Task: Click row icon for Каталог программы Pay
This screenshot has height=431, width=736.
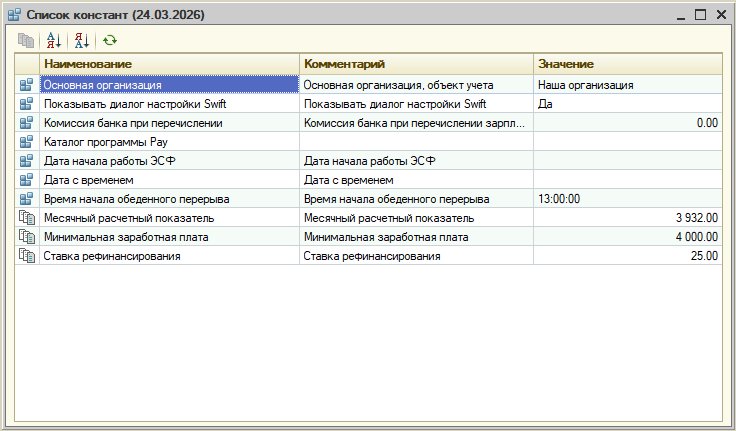Action: coord(26,142)
